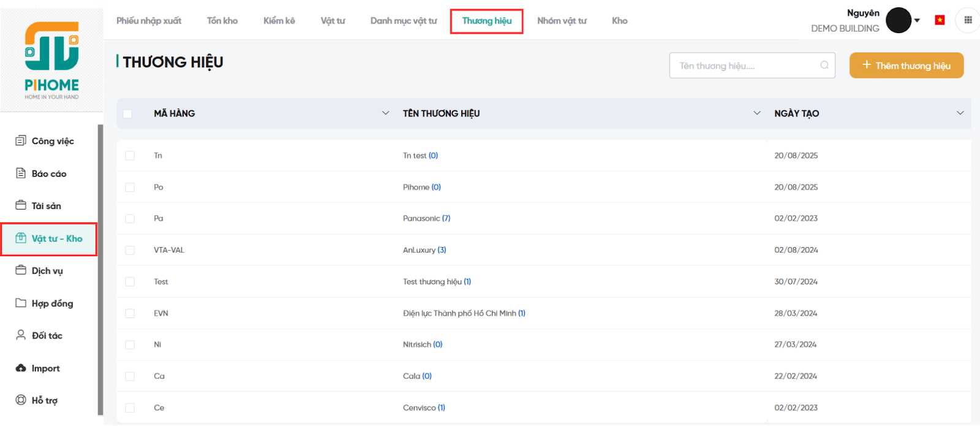Check the Panasonic row checkbox

[130, 219]
